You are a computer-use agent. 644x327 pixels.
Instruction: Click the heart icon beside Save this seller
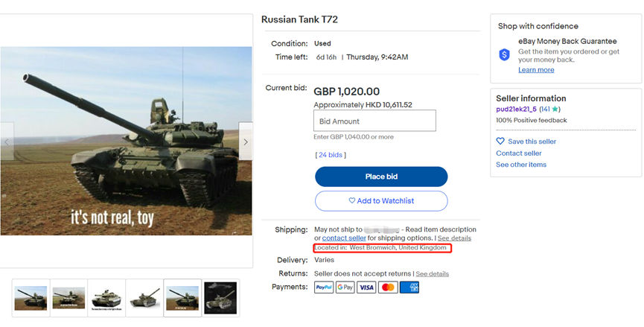[x=500, y=142]
